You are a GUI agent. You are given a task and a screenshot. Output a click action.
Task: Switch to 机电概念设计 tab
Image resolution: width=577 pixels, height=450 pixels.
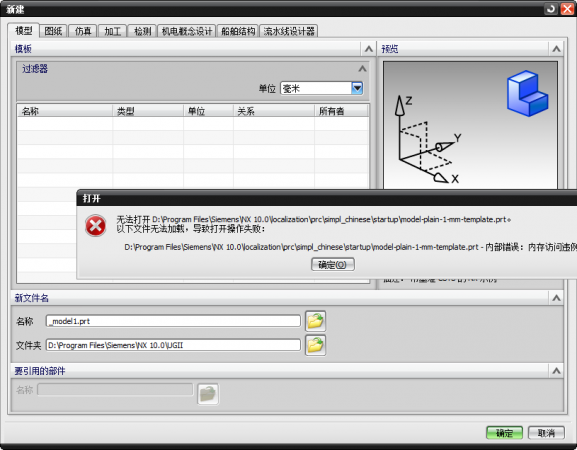[x=187, y=31]
